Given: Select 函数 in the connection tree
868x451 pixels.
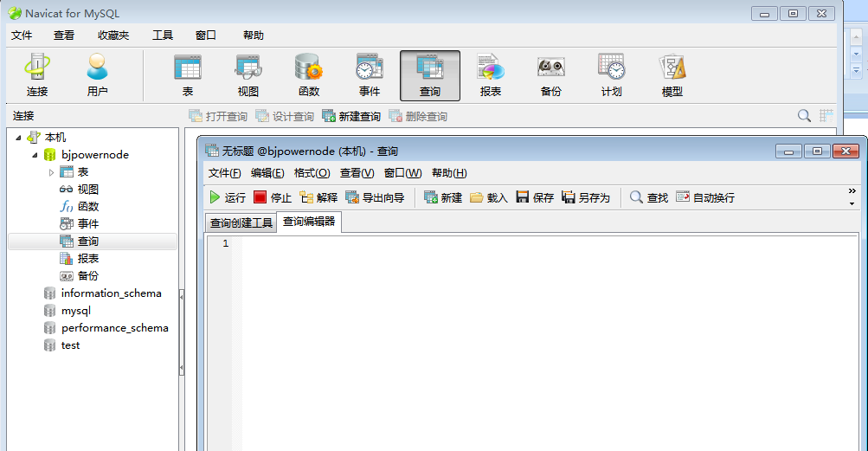Looking at the screenshot, I should [79, 207].
